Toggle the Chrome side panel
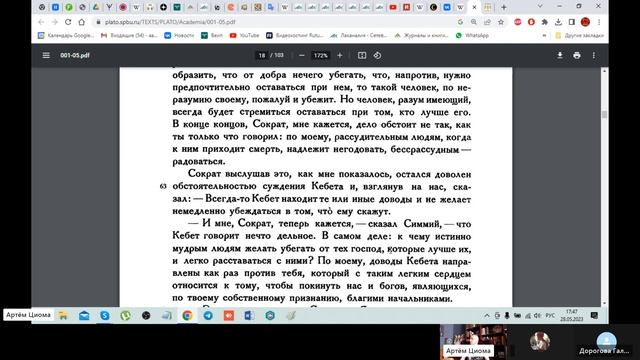 click(571, 22)
